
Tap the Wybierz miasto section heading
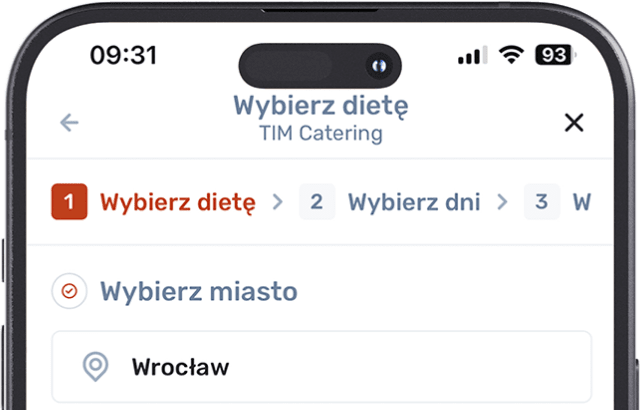[x=199, y=291]
